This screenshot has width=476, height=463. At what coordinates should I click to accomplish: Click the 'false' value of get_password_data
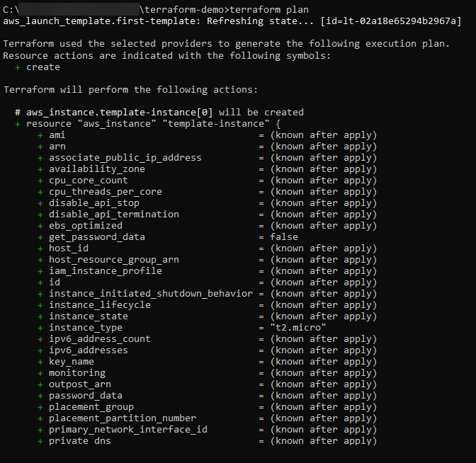pos(284,237)
